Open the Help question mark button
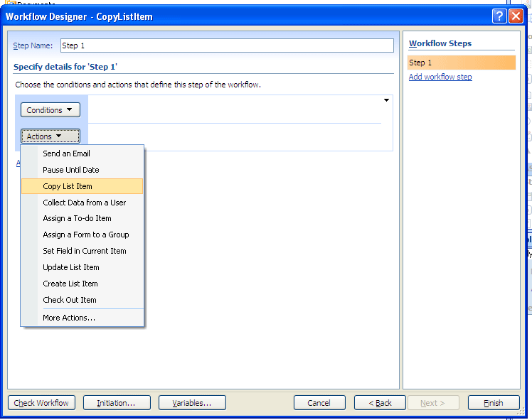This screenshot has width=532, height=420. 499,16
